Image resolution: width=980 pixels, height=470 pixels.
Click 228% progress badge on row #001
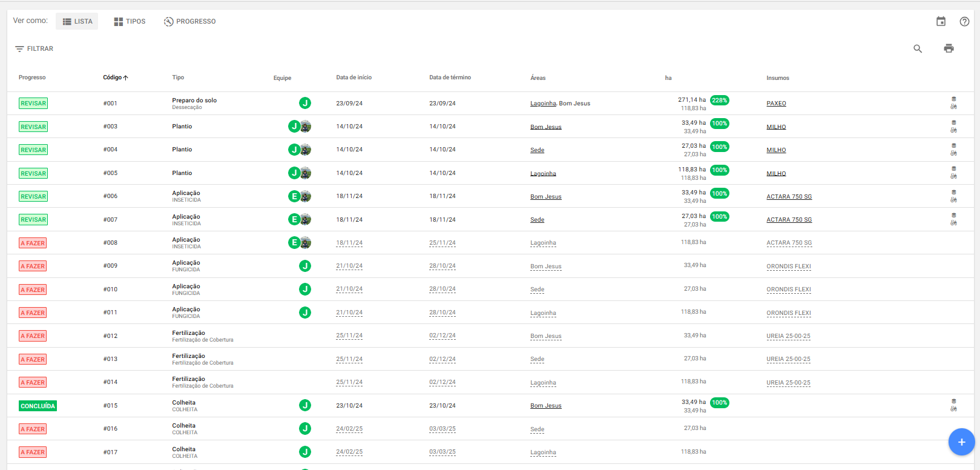click(x=719, y=101)
